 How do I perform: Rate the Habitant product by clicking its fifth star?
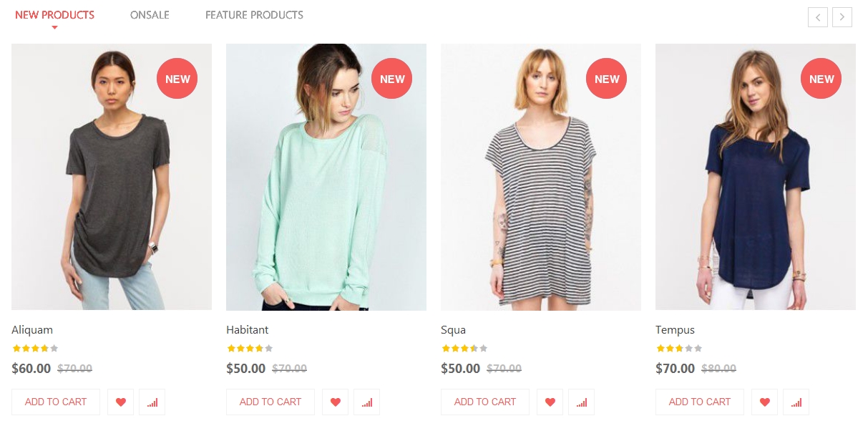coord(269,349)
